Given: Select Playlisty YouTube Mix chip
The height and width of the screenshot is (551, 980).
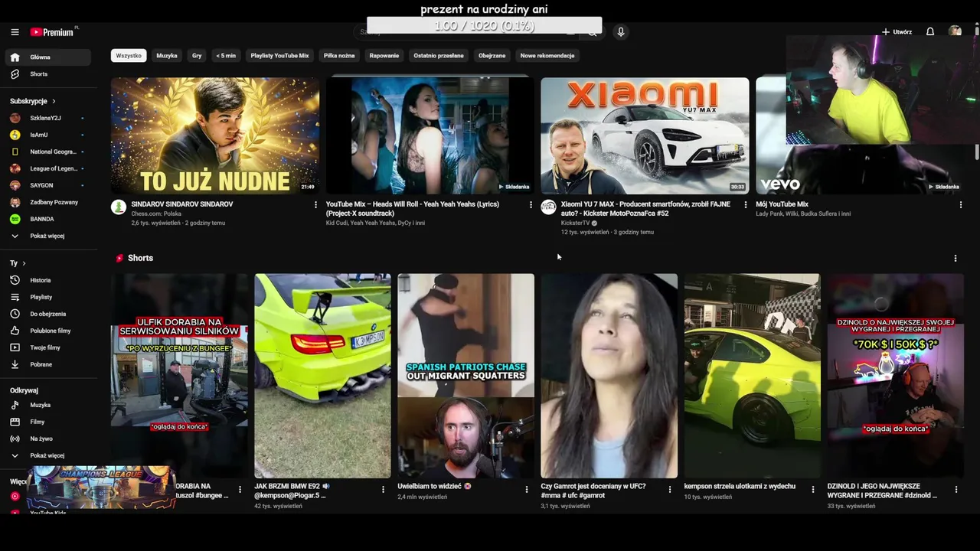Looking at the screenshot, I should 279,56.
